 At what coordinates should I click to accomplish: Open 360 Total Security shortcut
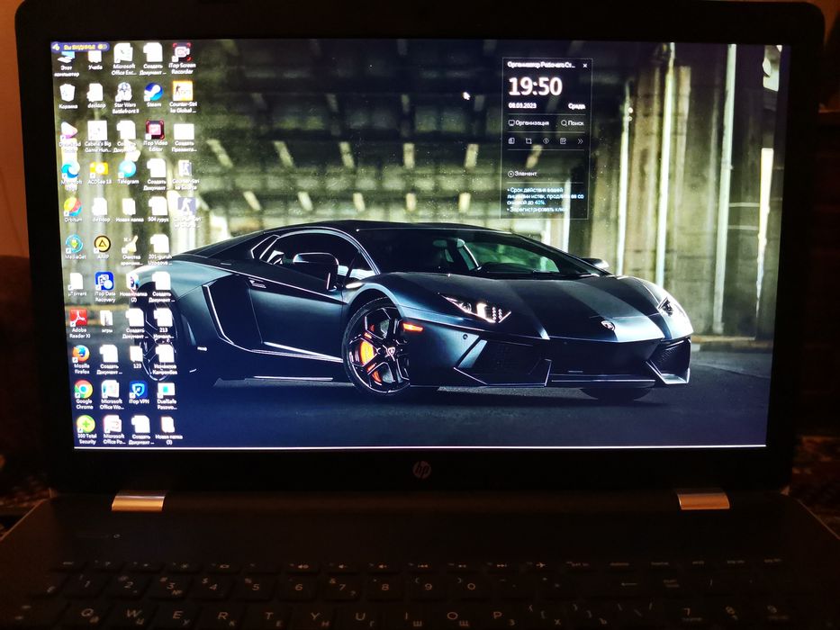pos(86,430)
